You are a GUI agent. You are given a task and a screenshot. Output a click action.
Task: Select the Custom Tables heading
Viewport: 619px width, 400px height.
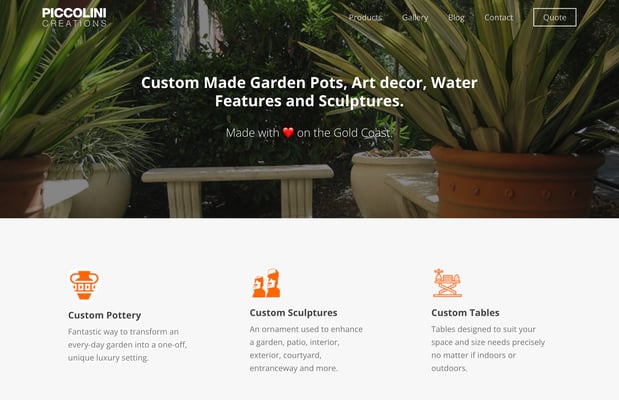[x=465, y=312]
